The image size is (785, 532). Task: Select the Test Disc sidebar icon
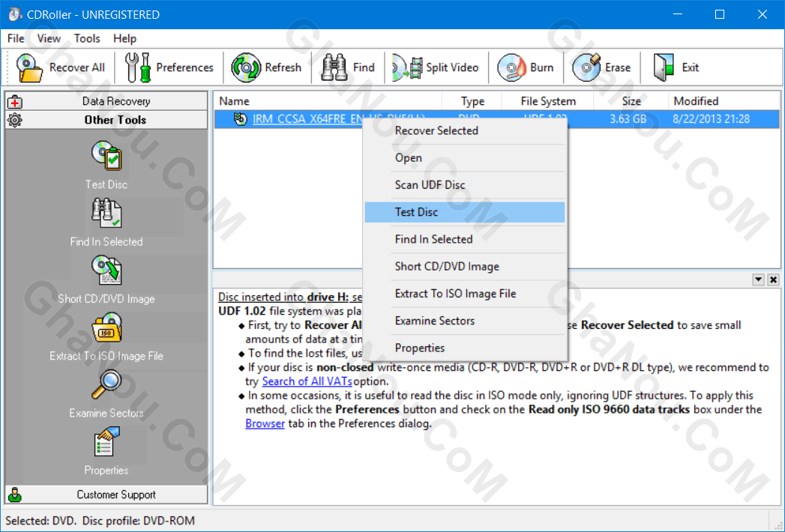tap(106, 156)
